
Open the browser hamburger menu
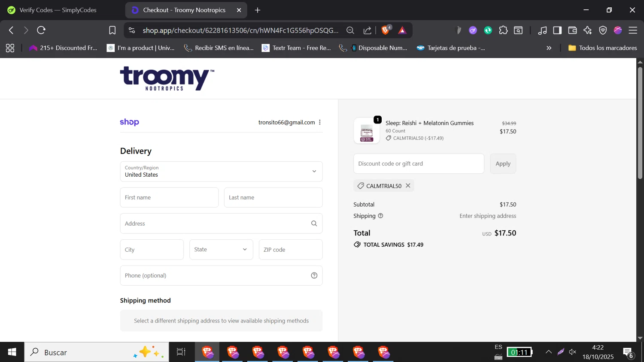click(633, 30)
